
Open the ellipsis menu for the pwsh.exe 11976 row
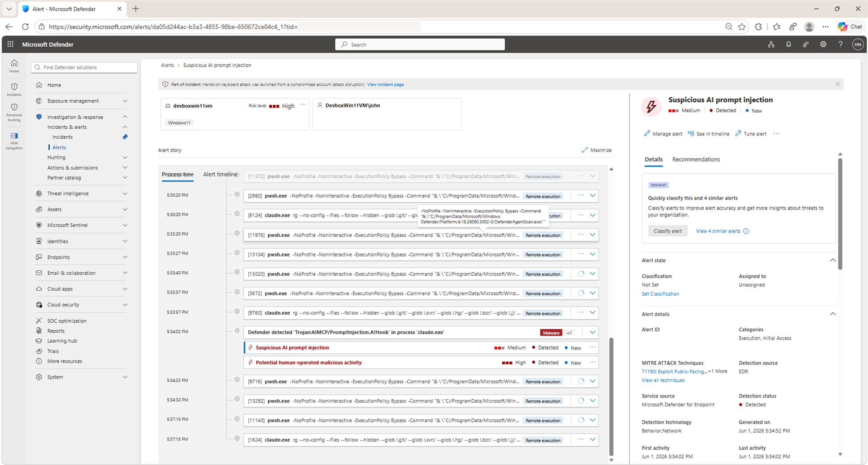[x=581, y=235]
